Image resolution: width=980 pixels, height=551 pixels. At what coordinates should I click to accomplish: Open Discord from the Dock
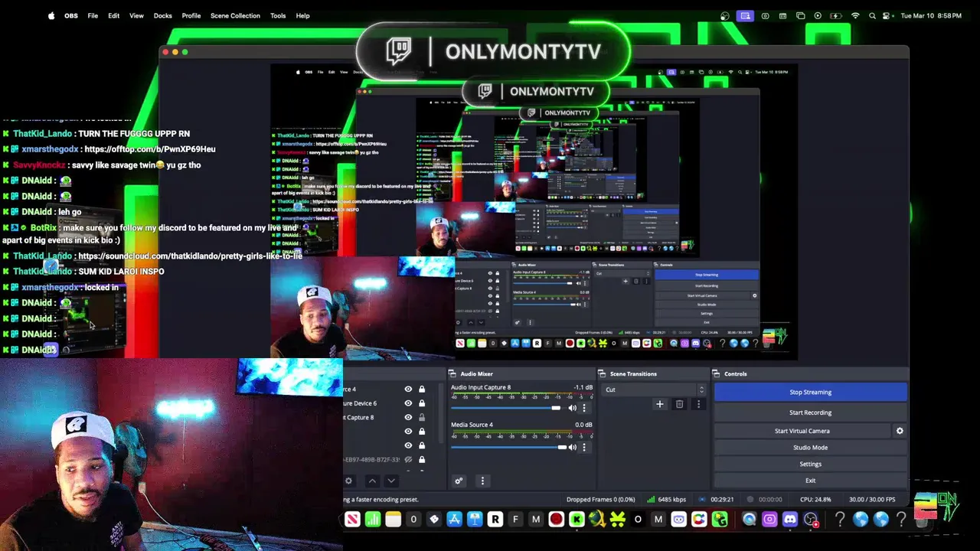tap(790, 520)
